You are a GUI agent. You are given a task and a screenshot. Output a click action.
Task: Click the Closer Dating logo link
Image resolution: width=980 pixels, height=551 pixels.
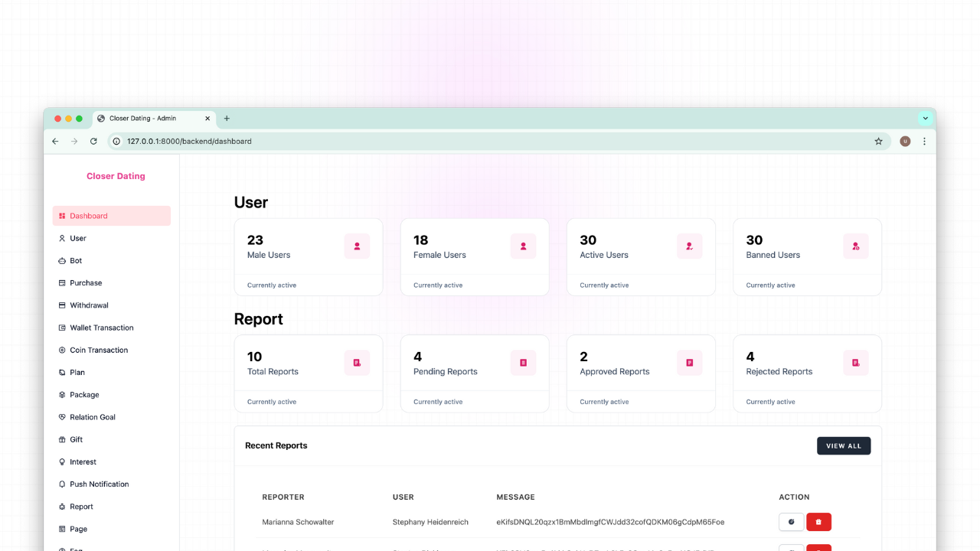pos(116,176)
